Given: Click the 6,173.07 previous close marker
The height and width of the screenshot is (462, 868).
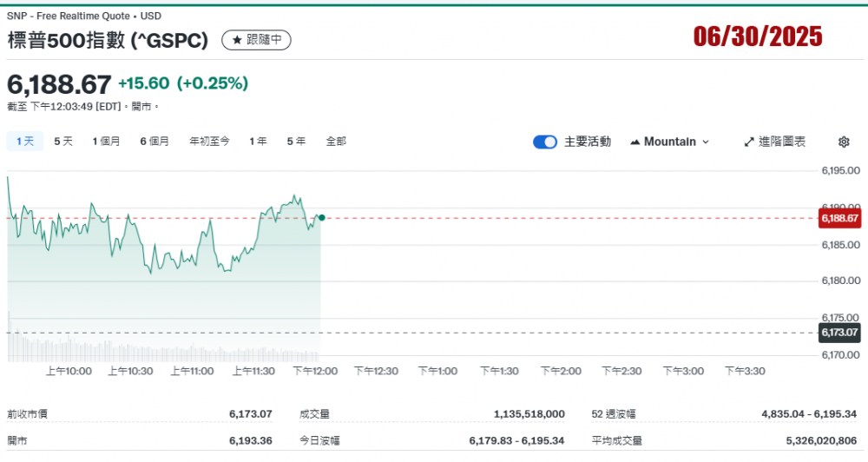Looking at the screenshot, I should point(839,333).
